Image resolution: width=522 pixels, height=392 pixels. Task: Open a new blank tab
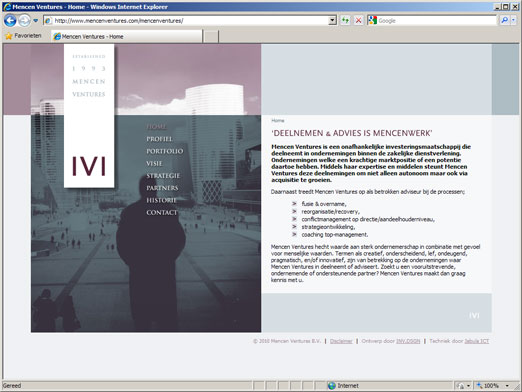[x=211, y=36]
